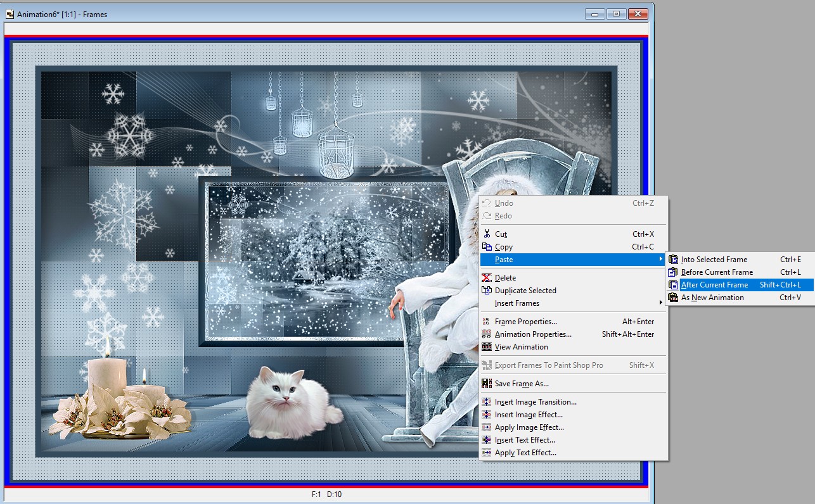
Task: Click the As New Animation paste icon
Action: [x=673, y=298]
